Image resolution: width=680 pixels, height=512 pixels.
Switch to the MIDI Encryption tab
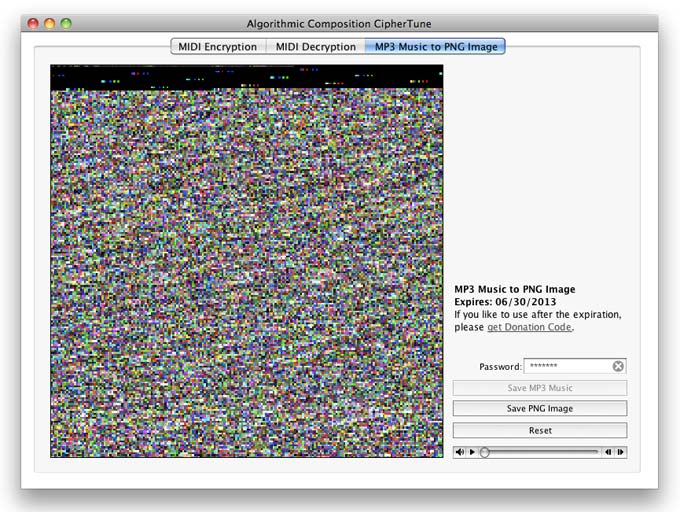[218, 46]
